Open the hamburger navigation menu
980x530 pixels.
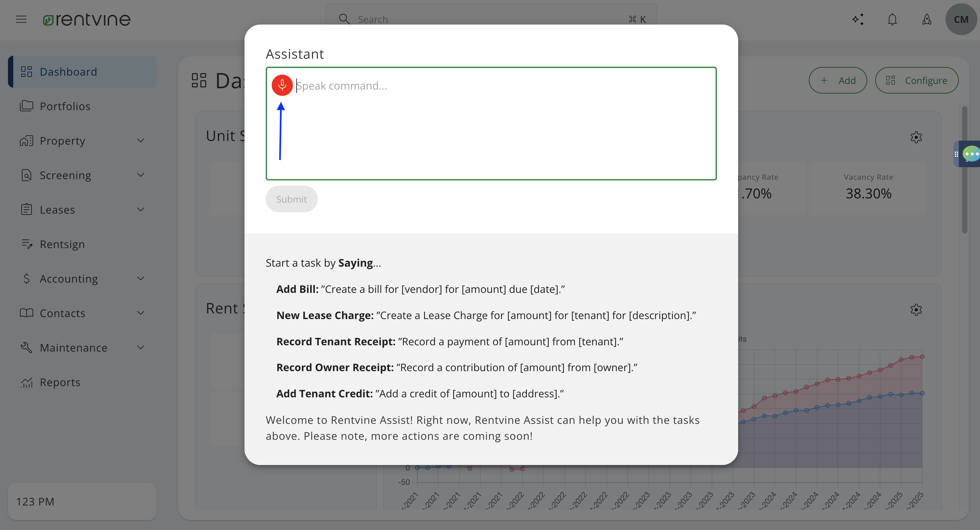21,19
